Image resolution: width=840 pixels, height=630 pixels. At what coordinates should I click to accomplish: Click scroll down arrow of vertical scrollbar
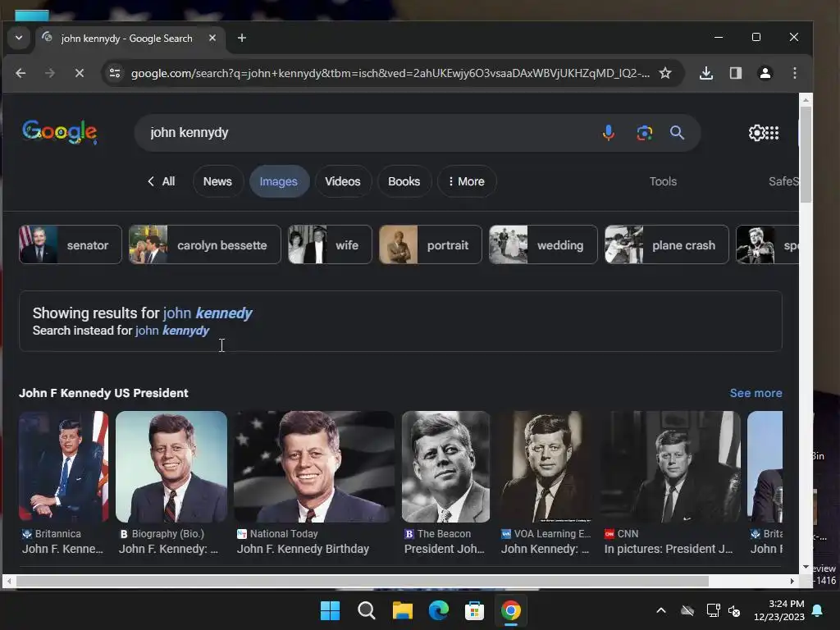coord(806,568)
